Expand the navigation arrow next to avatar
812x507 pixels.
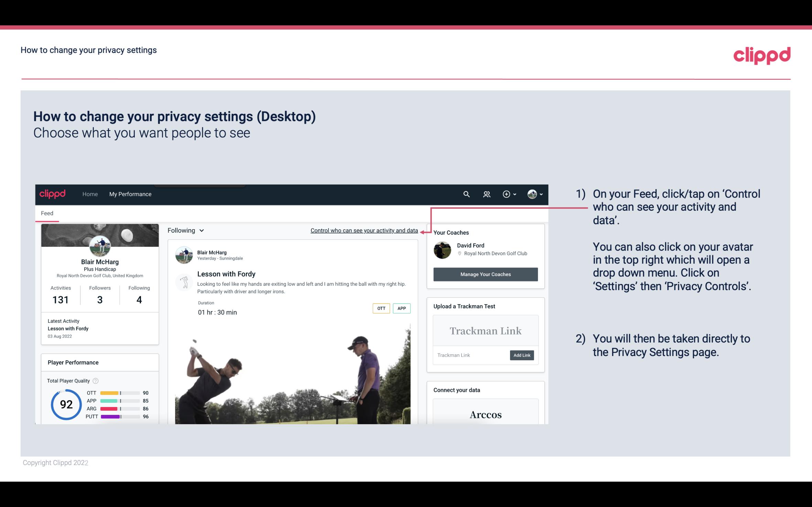point(540,195)
